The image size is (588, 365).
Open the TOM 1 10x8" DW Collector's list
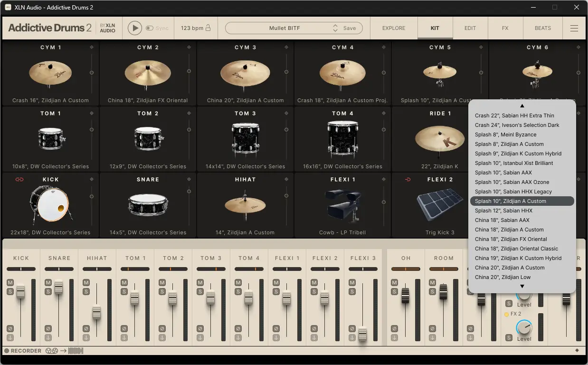click(x=51, y=166)
